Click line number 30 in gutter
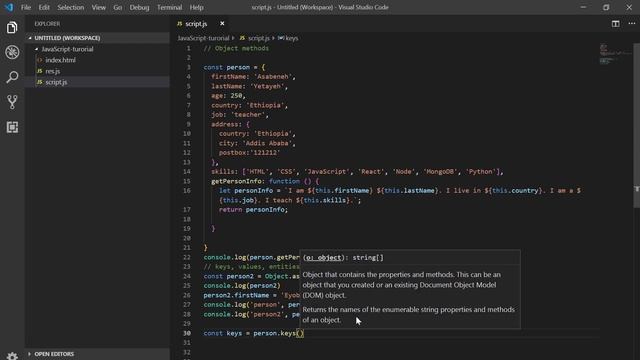Screen dimensions: 640x360 point(187,333)
